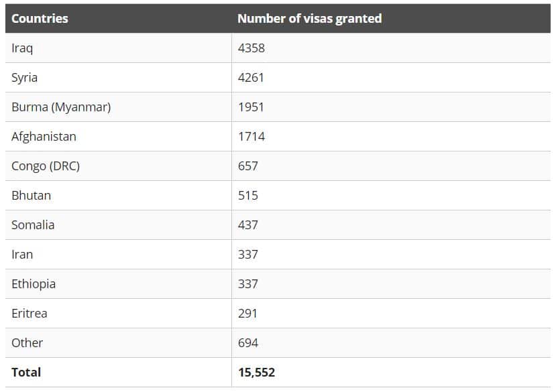Click the Bhutan country cell
This screenshot has width=558, height=392.
pyautogui.click(x=31, y=196)
